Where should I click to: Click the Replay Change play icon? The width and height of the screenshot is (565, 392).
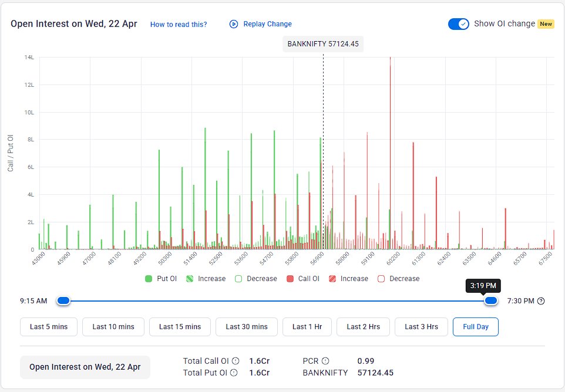click(x=234, y=23)
